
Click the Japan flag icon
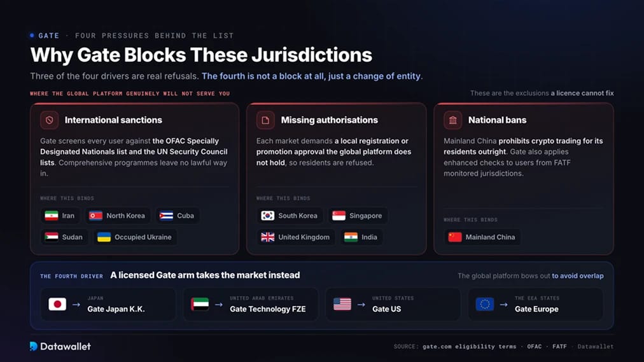pos(57,304)
